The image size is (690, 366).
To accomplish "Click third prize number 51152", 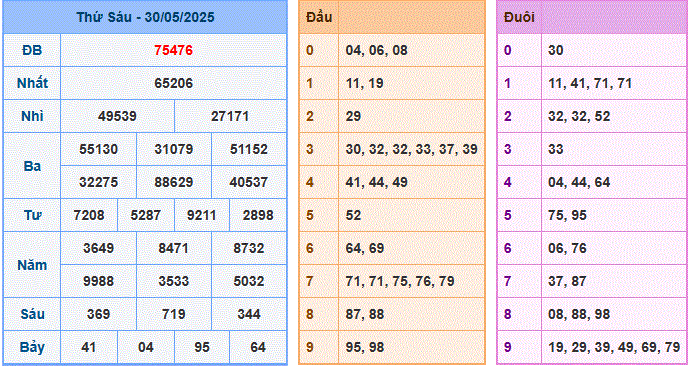I will 249,149.
